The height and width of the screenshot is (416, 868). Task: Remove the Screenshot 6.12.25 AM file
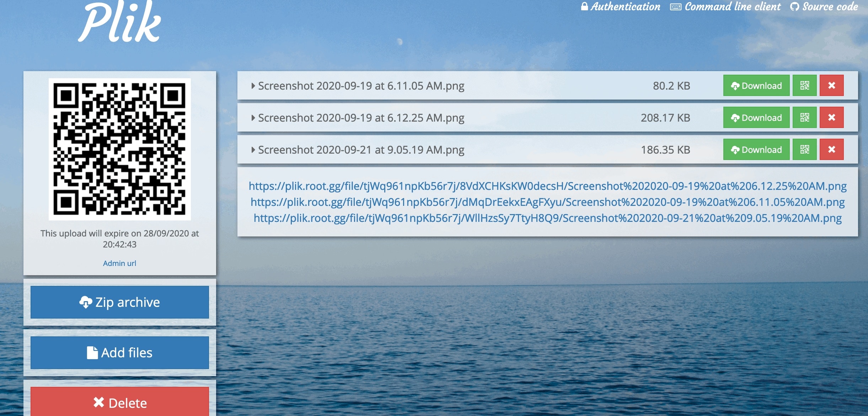(831, 117)
